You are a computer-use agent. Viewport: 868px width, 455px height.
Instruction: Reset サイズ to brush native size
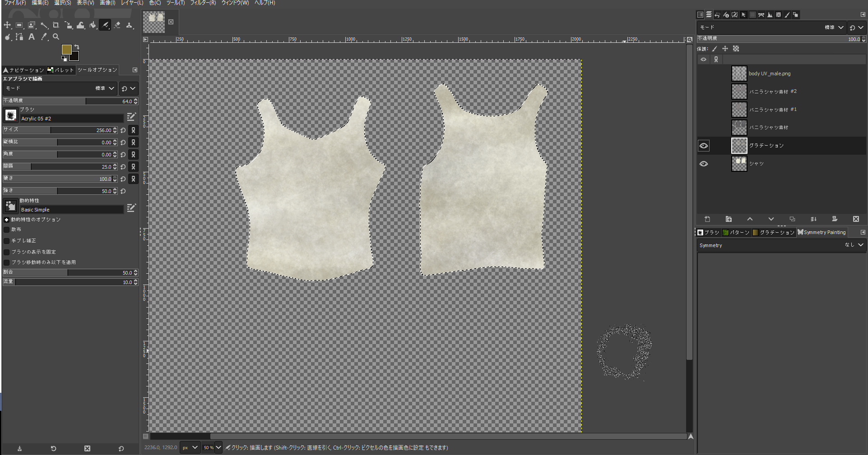[x=123, y=130]
